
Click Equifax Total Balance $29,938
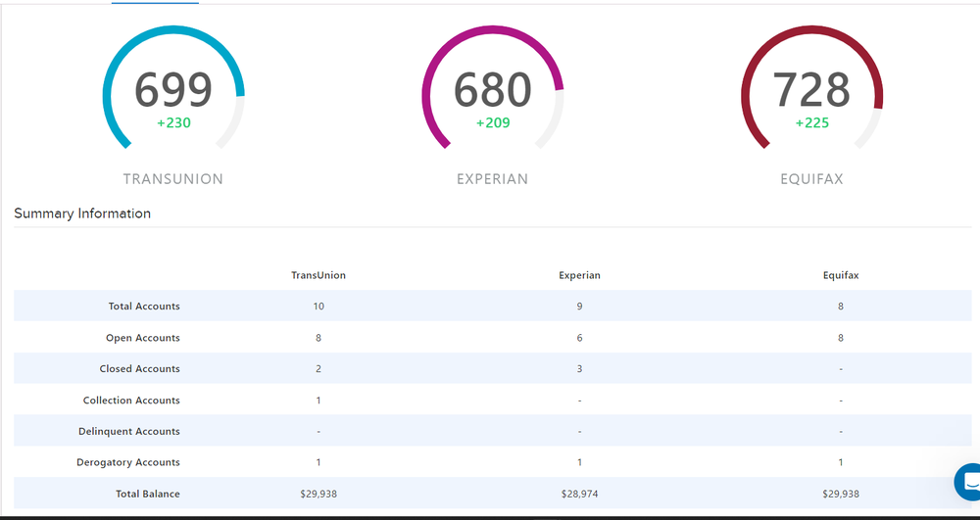coord(841,494)
